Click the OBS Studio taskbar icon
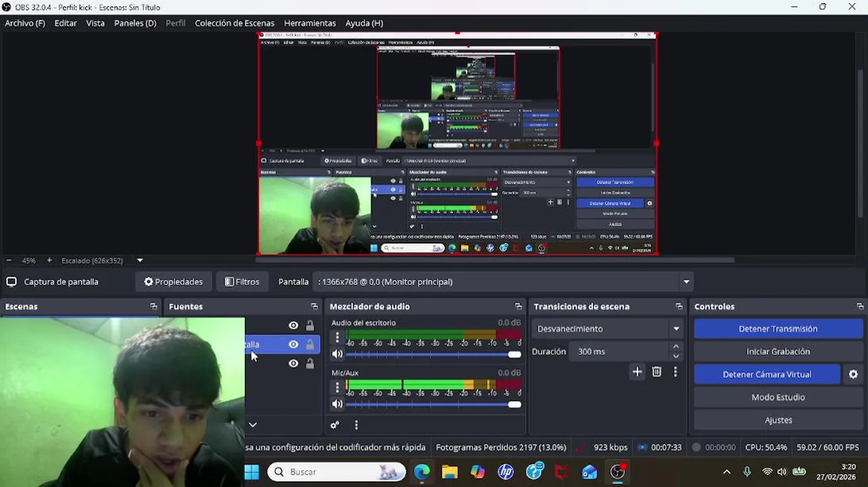The width and height of the screenshot is (868, 487). (618, 472)
